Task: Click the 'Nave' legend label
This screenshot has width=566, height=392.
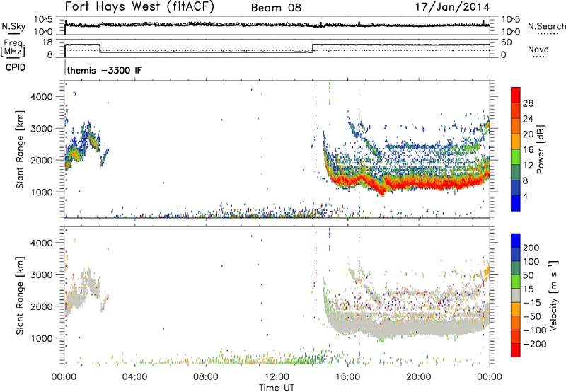Action: (x=538, y=49)
